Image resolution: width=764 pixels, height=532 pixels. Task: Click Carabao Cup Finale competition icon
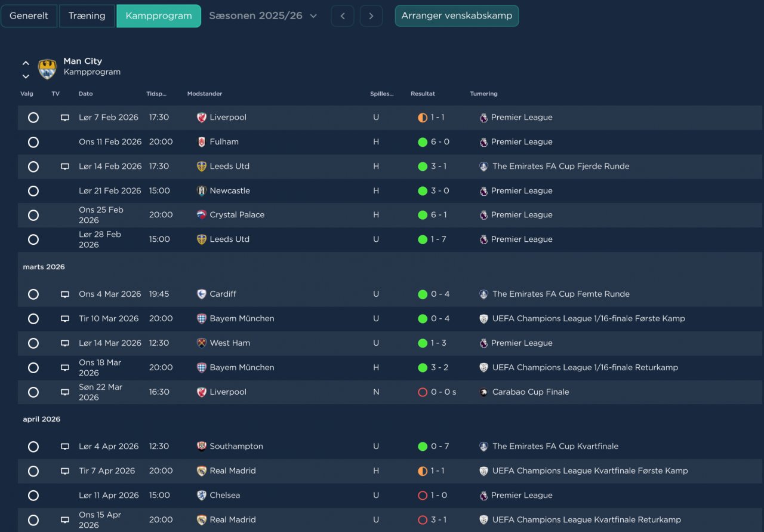point(484,392)
